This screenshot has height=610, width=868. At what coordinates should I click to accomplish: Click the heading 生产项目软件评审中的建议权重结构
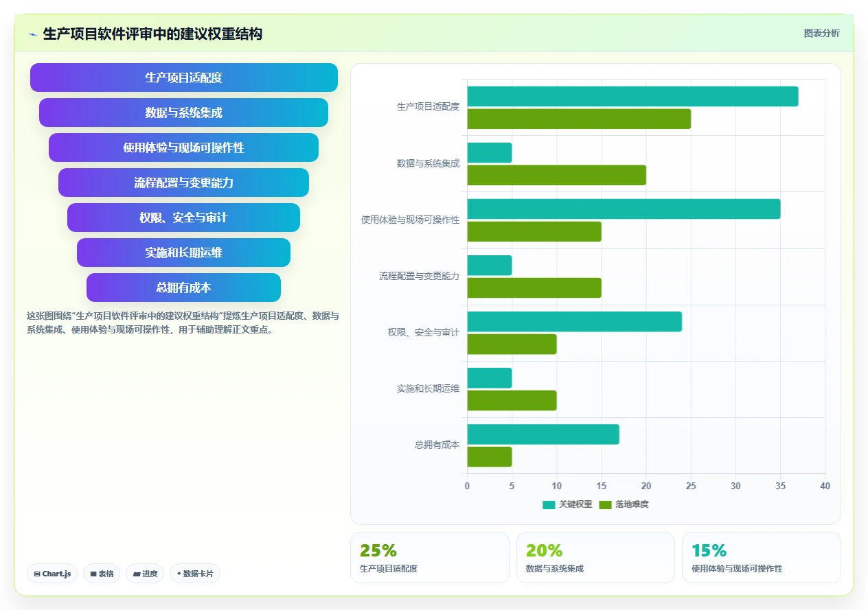click(152, 34)
